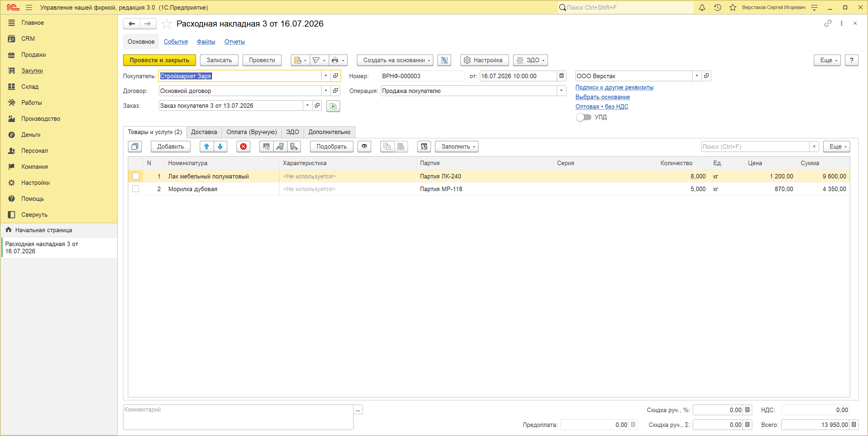Viewport: 868px width, 436px height.
Task: Click the global search field
Action: (x=626, y=8)
